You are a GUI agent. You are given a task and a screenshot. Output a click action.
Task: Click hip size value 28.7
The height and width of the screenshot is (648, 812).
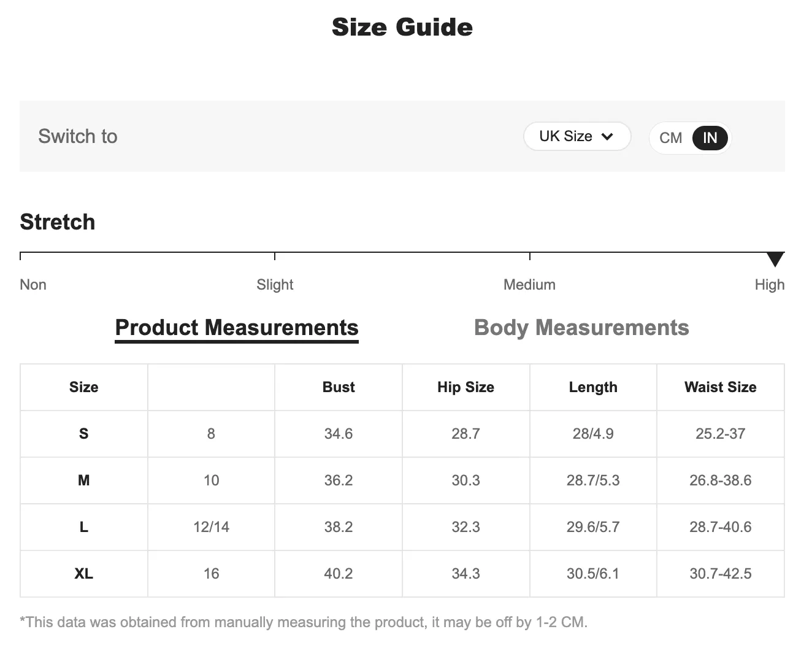[x=465, y=434]
